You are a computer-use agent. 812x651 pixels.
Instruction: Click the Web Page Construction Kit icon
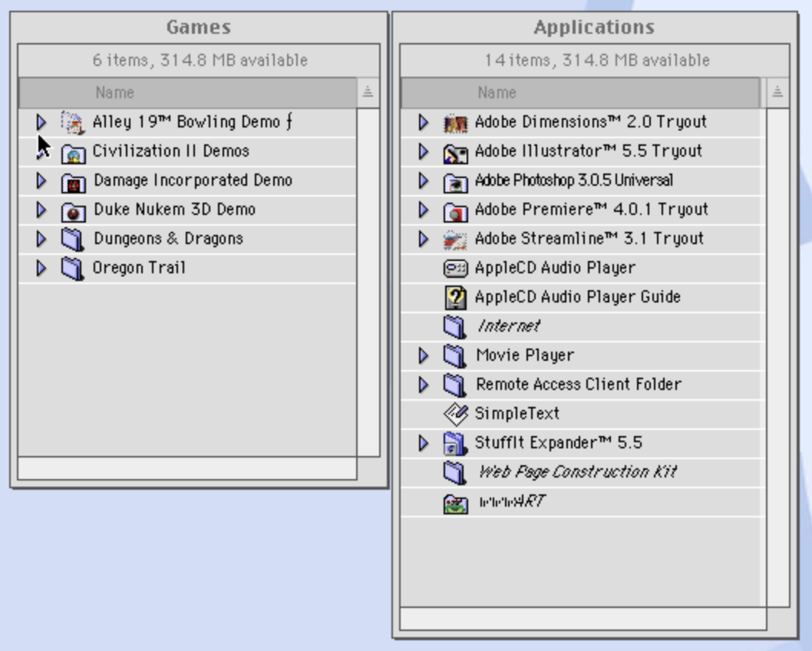pos(455,472)
